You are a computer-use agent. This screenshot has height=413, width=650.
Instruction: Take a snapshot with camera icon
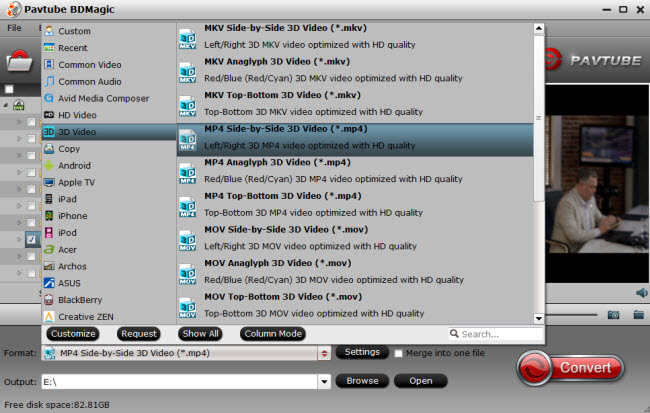pos(614,315)
